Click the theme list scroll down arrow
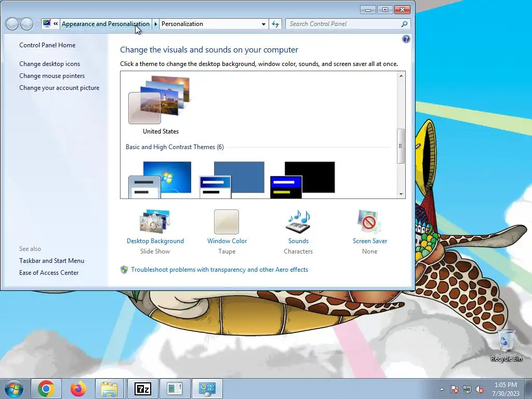The width and height of the screenshot is (532, 399). coord(401,194)
